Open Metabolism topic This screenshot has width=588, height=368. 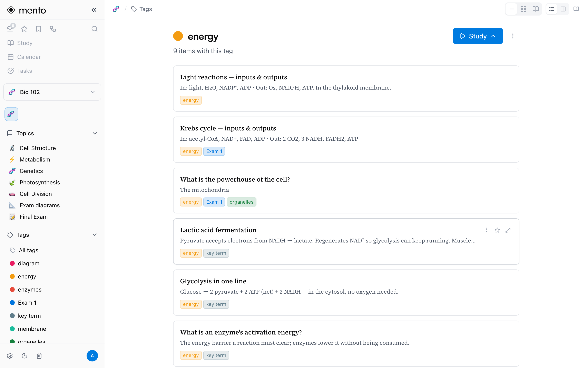point(35,159)
